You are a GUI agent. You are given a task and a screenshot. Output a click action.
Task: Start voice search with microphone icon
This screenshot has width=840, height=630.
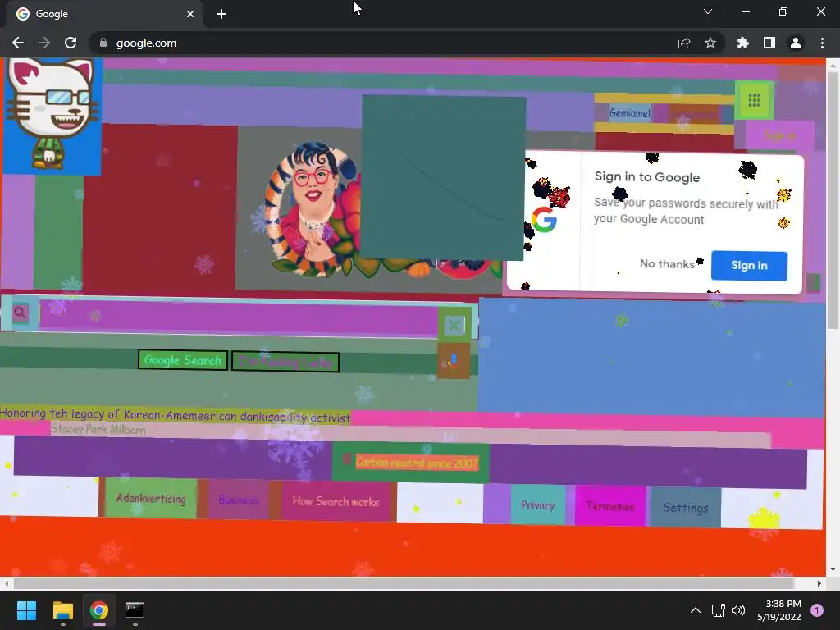[x=453, y=361]
